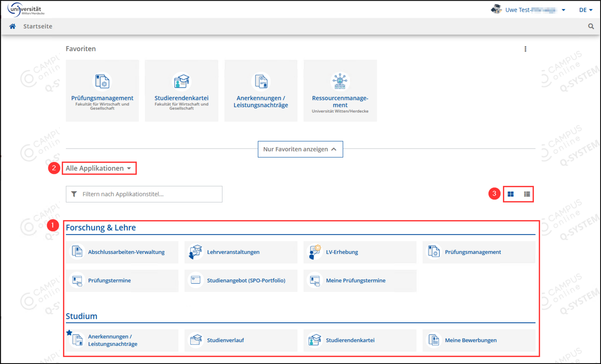Open Studienangebot (SPO-Portfolio) application
This screenshot has width=601, height=364.
pyautogui.click(x=246, y=280)
